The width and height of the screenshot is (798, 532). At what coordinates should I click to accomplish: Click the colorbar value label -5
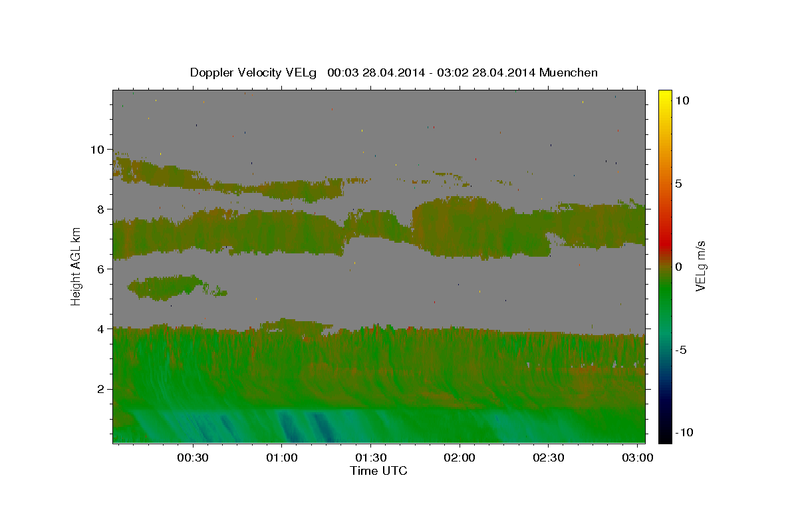(x=681, y=349)
